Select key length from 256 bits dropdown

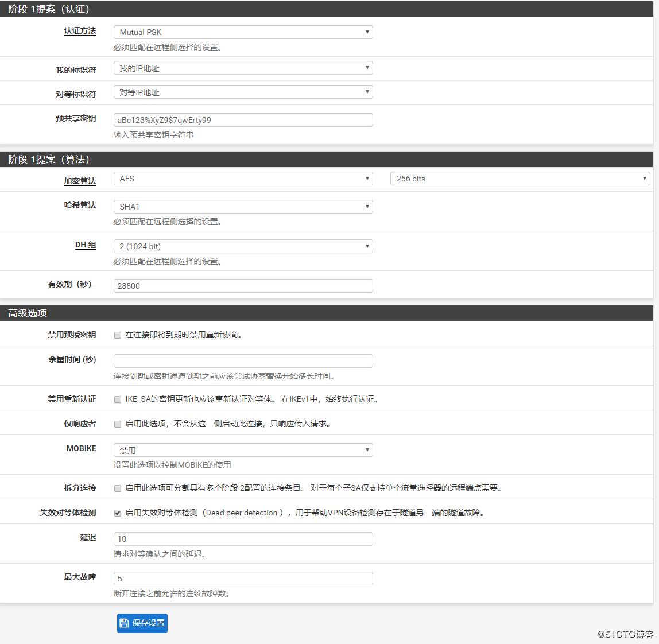[520, 179]
